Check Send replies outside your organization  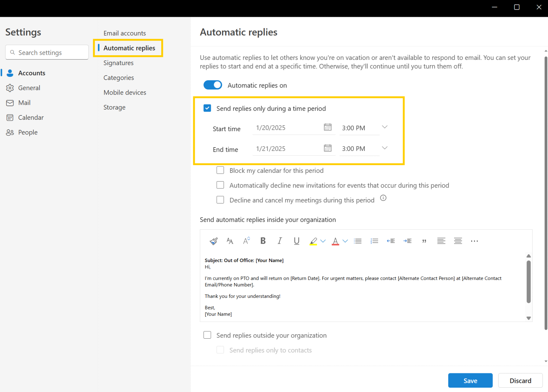207,335
